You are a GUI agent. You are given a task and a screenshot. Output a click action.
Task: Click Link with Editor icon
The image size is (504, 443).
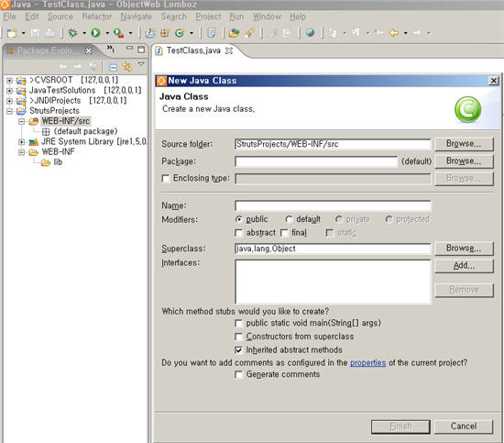point(127,67)
